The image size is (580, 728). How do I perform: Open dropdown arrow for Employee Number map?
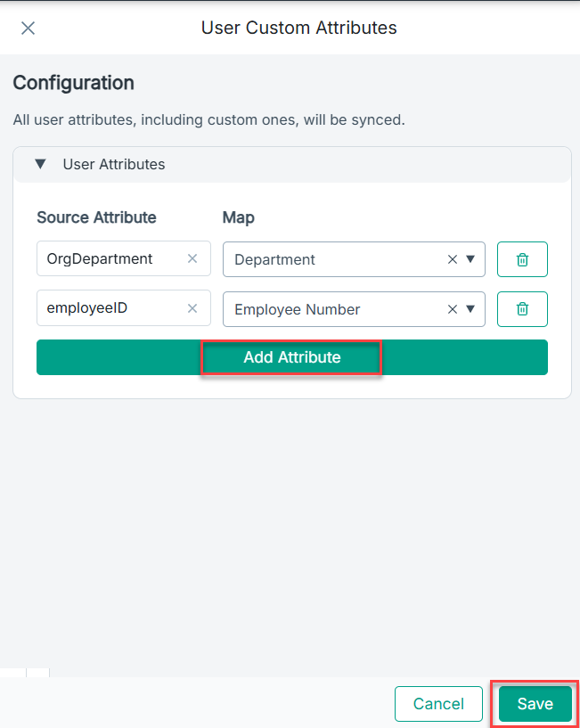(x=470, y=309)
